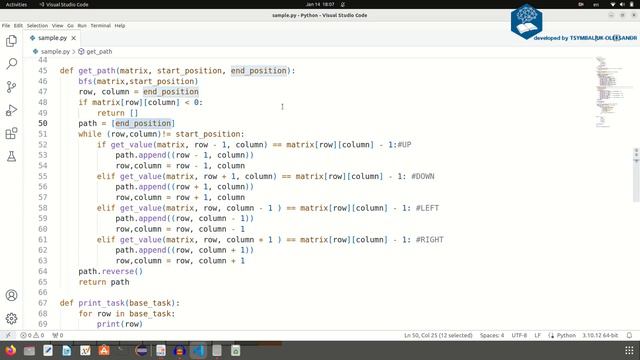
Task: Open the Selection menu
Action: (37, 25)
